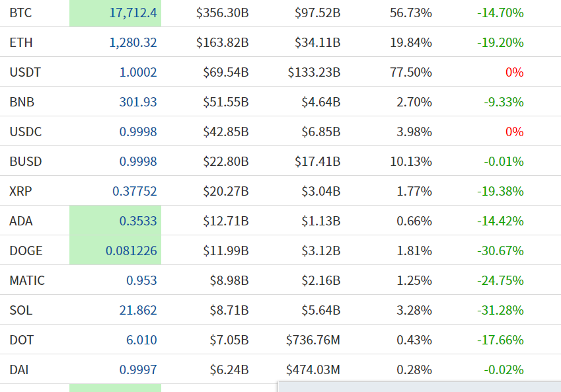Click BNB change -9.33%

(504, 102)
